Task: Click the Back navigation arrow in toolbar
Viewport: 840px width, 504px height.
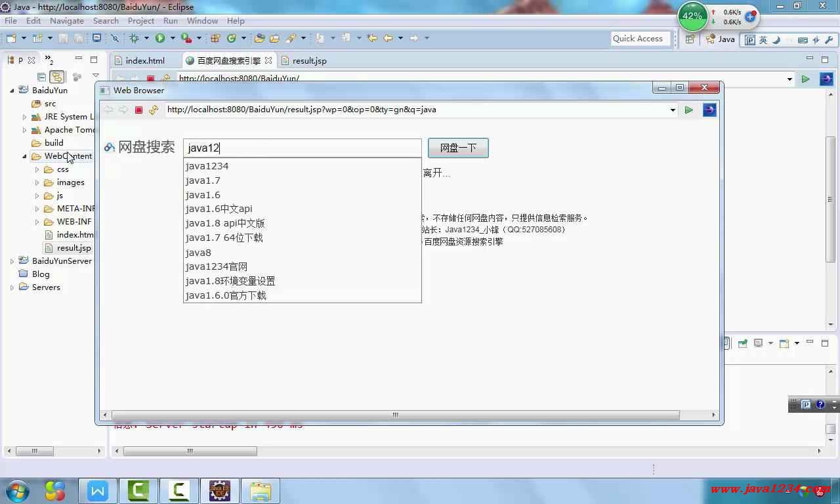Action: tap(388, 38)
